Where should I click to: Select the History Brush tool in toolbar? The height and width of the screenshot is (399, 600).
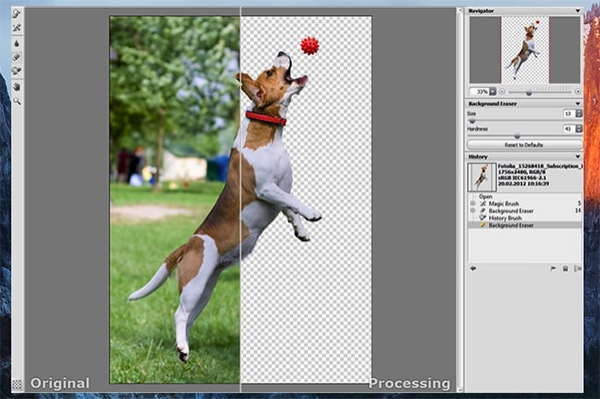[x=16, y=71]
